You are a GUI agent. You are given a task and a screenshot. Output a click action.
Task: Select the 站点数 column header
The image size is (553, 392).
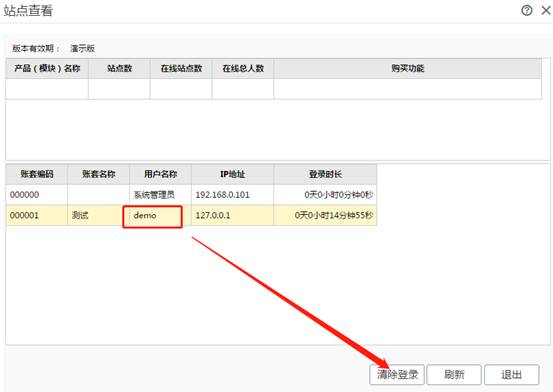[119, 68]
